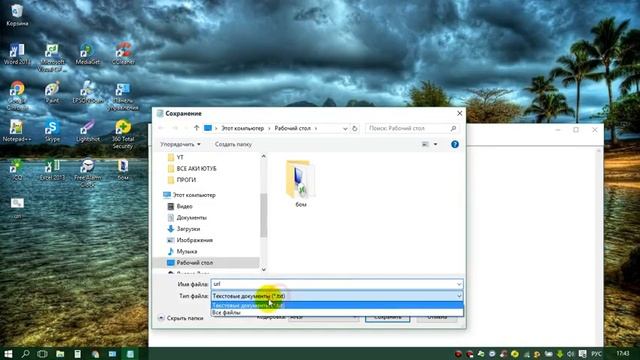The height and width of the screenshot is (360, 640).
Task: Open the Microsoft Visual C# desktop shortcut
Action: pyautogui.click(x=52, y=57)
